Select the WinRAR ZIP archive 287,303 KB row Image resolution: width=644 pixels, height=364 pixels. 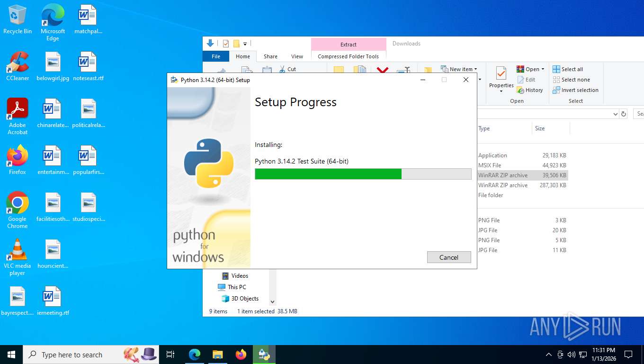click(x=522, y=185)
